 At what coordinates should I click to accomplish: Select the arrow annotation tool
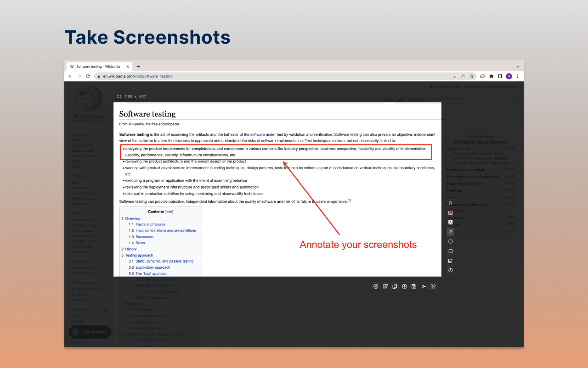pyautogui.click(x=450, y=232)
